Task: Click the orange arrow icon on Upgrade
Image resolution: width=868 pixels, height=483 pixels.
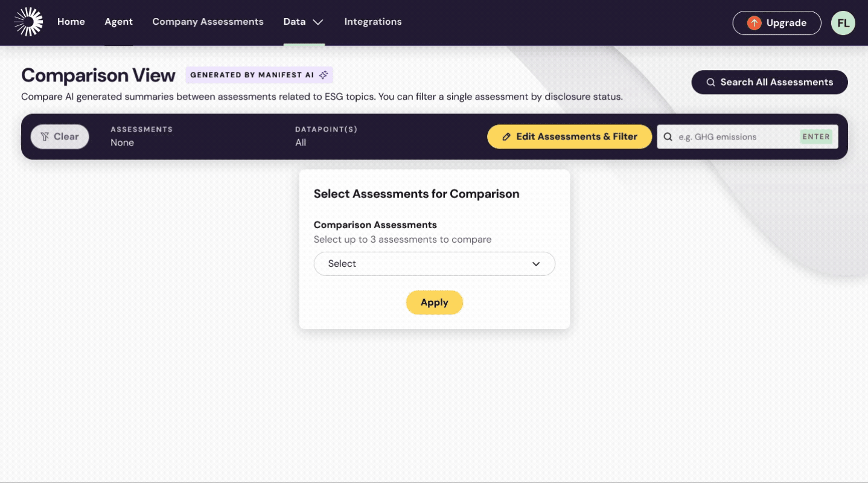Action: coord(754,23)
